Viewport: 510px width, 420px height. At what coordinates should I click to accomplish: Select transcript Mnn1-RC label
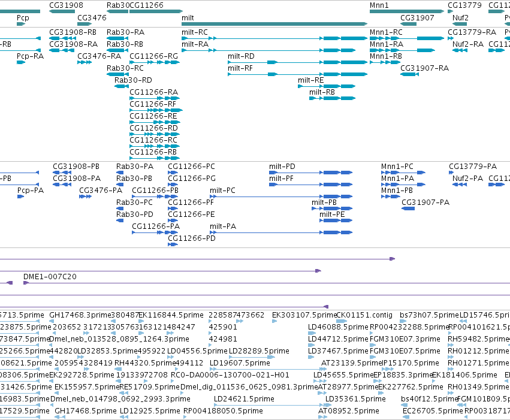(x=386, y=32)
